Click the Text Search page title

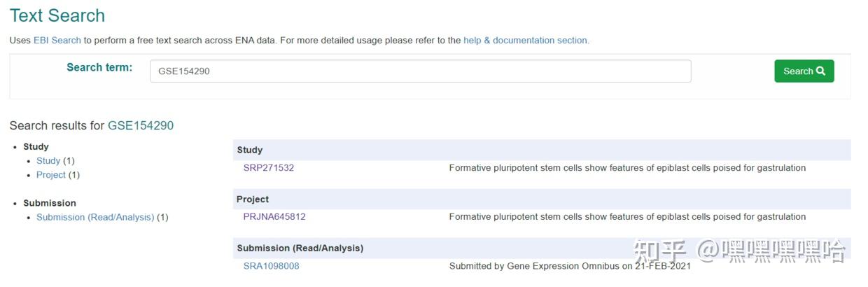point(57,15)
